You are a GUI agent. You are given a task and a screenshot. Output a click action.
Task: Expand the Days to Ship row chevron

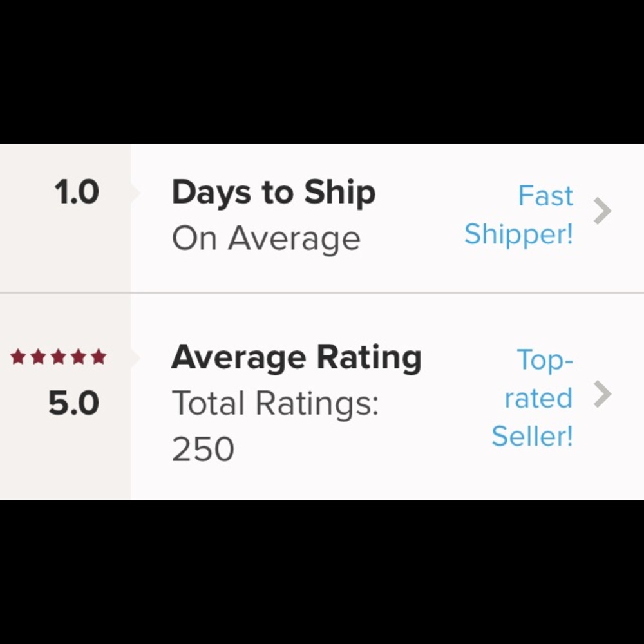(x=601, y=211)
